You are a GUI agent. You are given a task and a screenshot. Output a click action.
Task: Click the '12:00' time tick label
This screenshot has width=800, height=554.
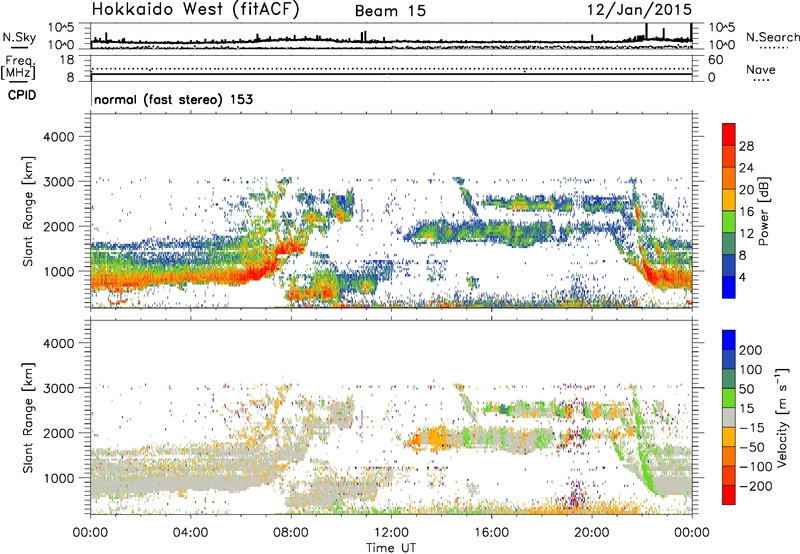[x=391, y=533]
